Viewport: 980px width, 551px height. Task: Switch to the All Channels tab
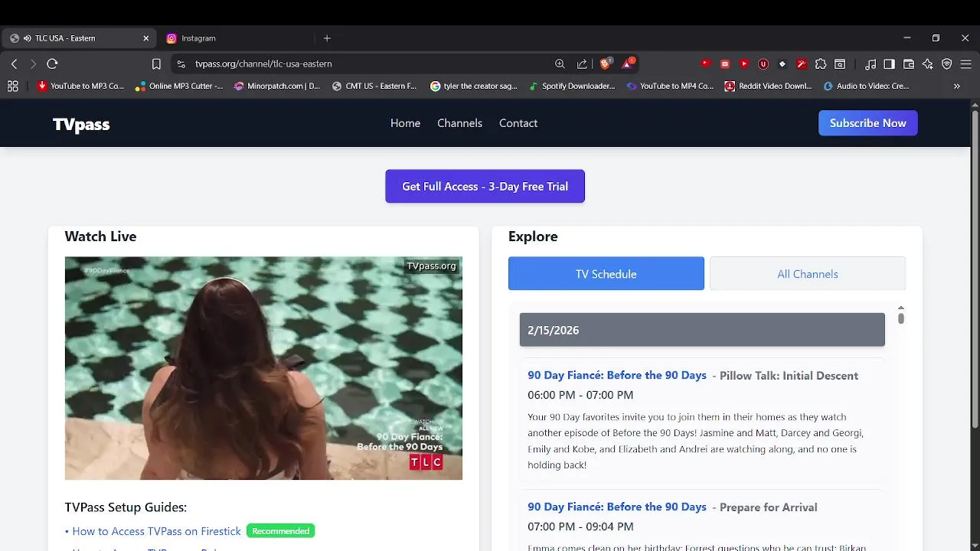808,274
